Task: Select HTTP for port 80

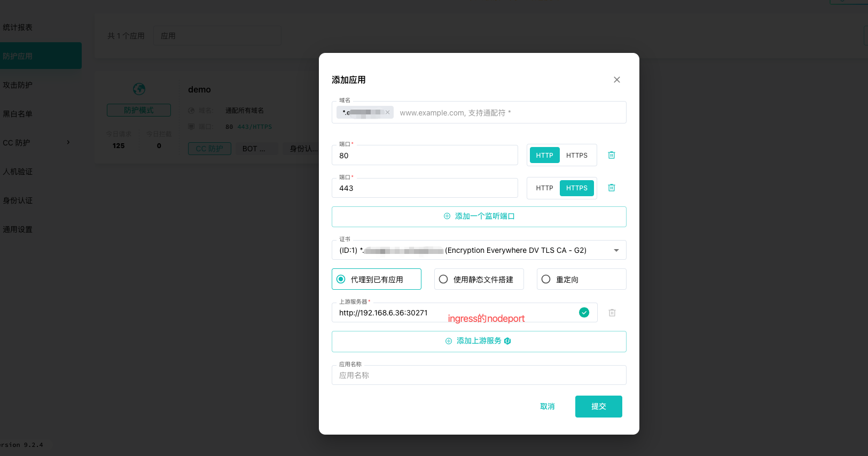Action: coord(544,155)
